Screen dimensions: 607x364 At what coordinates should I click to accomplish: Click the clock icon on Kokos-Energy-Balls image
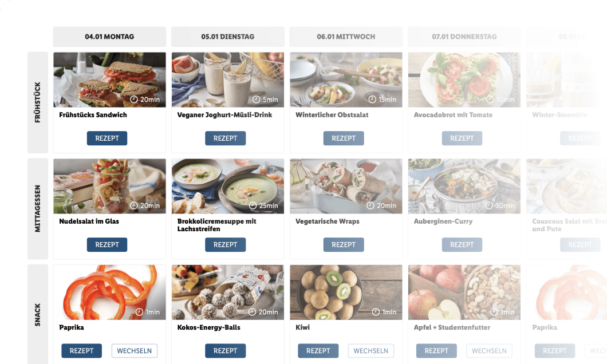[x=252, y=312]
